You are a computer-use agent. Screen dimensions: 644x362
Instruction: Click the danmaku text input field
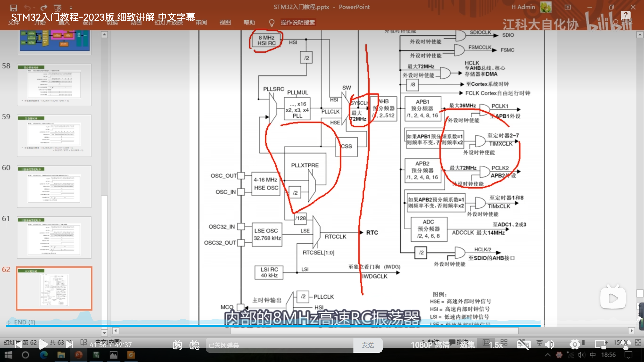pyautogui.click(x=279, y=345)
